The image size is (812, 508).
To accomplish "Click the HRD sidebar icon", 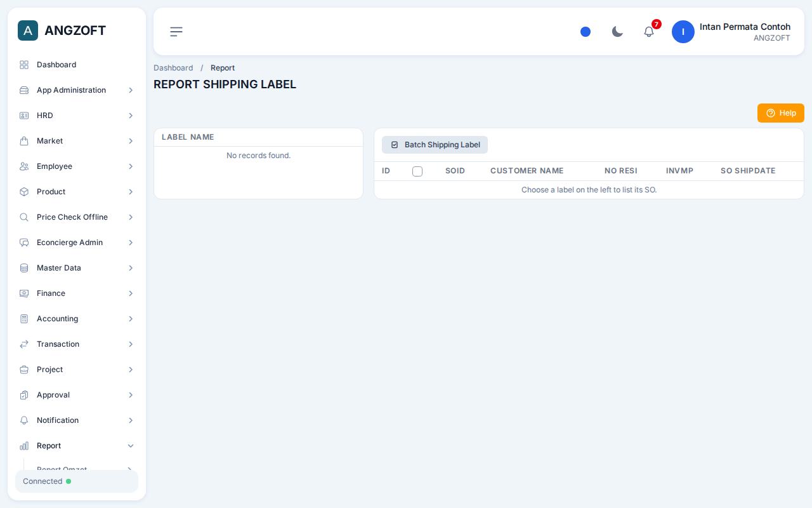I will tap(24, 116).
